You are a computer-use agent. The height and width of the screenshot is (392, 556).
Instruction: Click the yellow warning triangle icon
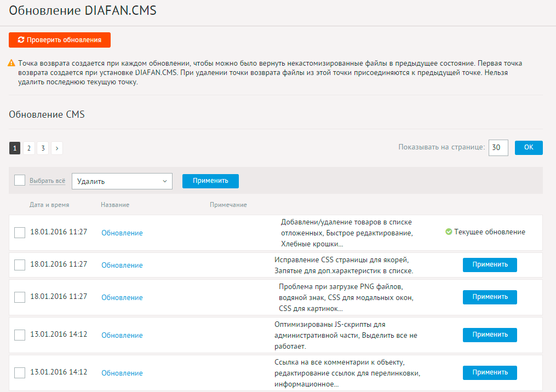12,63
